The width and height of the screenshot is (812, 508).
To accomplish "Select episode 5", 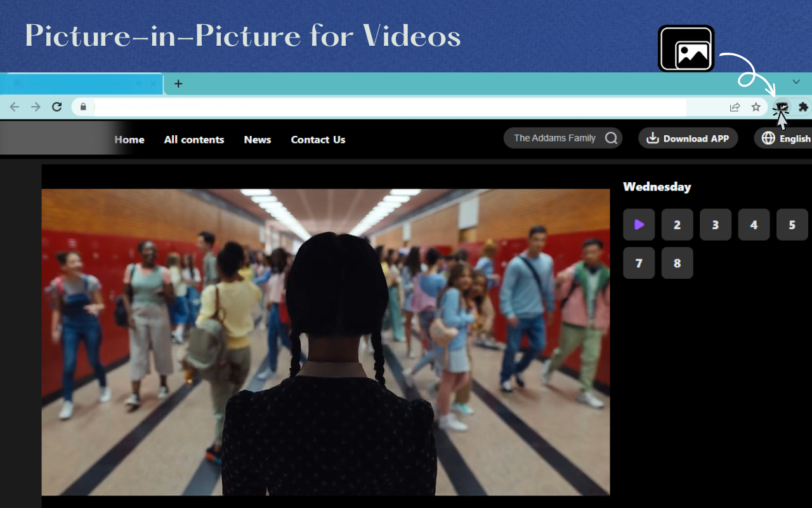I will 792,225.
